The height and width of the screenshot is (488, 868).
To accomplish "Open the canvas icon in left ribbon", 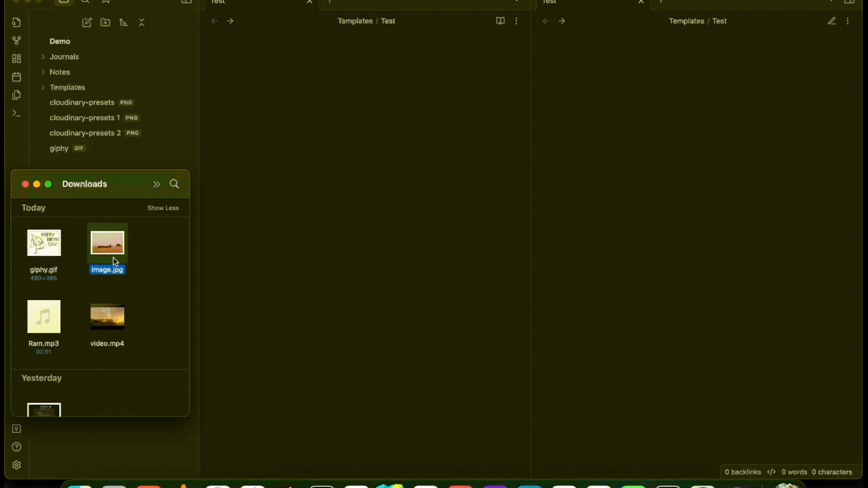I will click(x=17, y=59).
